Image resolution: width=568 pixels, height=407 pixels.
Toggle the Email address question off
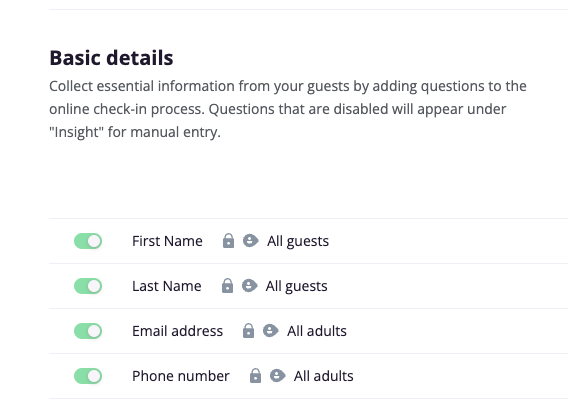click(x=88, y=331)
